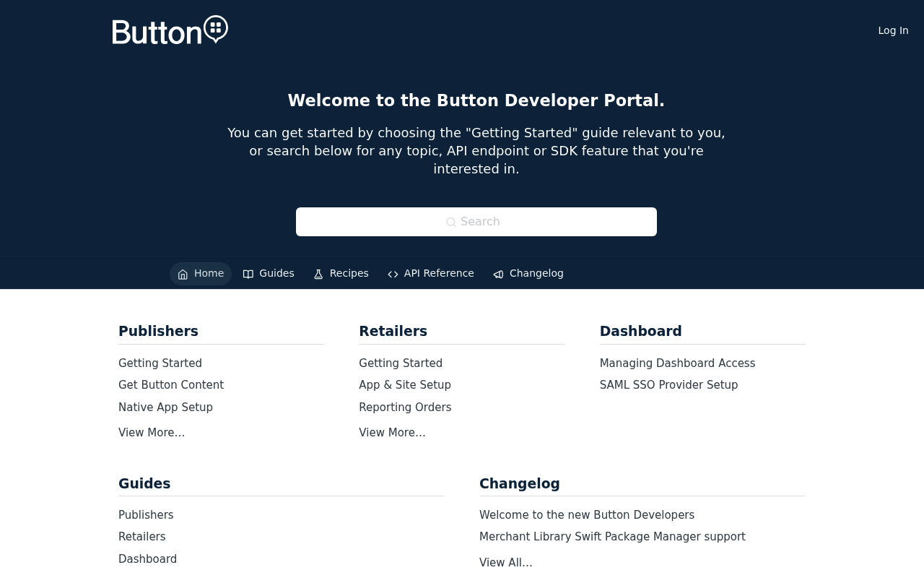
Task: Open Retailers Getting Started guide
Action: [x=401, y=363]
